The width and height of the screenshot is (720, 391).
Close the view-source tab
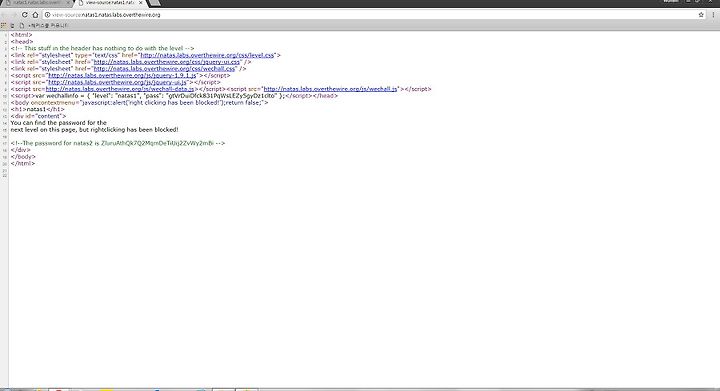141,3
